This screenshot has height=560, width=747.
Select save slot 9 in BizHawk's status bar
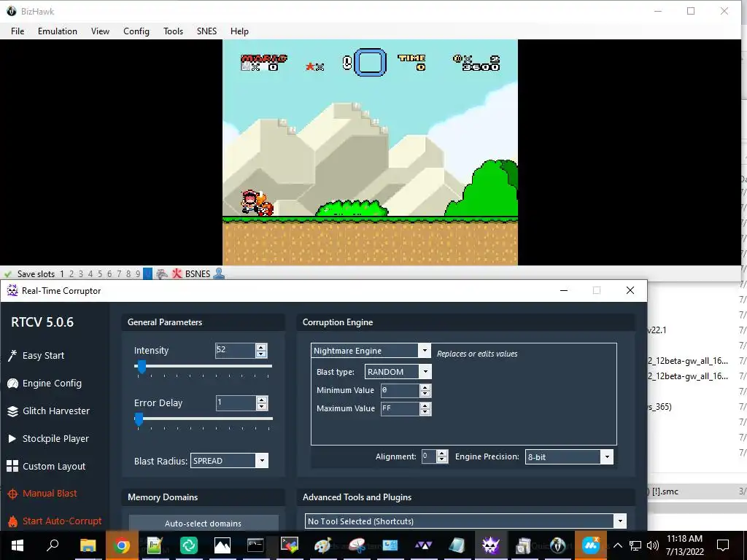pos(138,274)
